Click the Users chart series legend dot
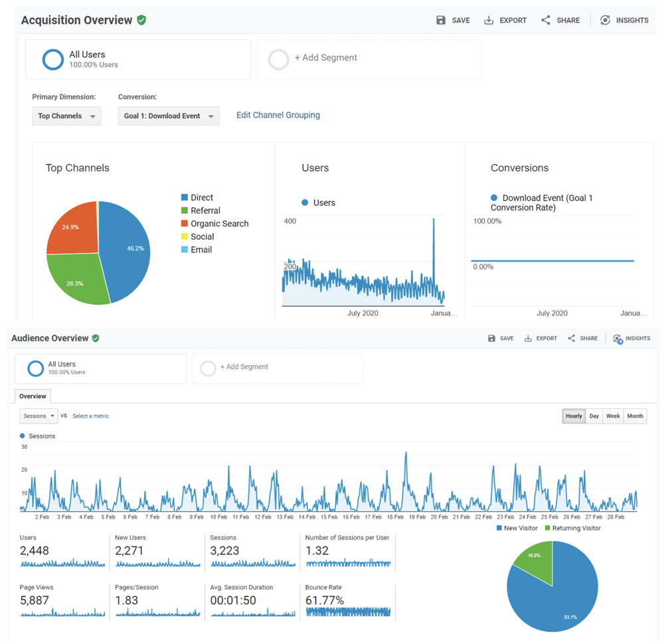 pos(305,202)
